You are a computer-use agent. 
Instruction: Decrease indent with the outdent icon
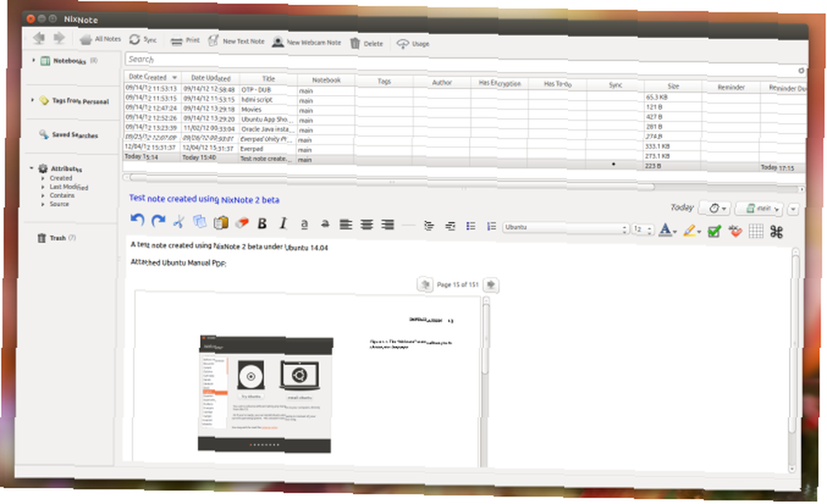[x=450, y=226]
